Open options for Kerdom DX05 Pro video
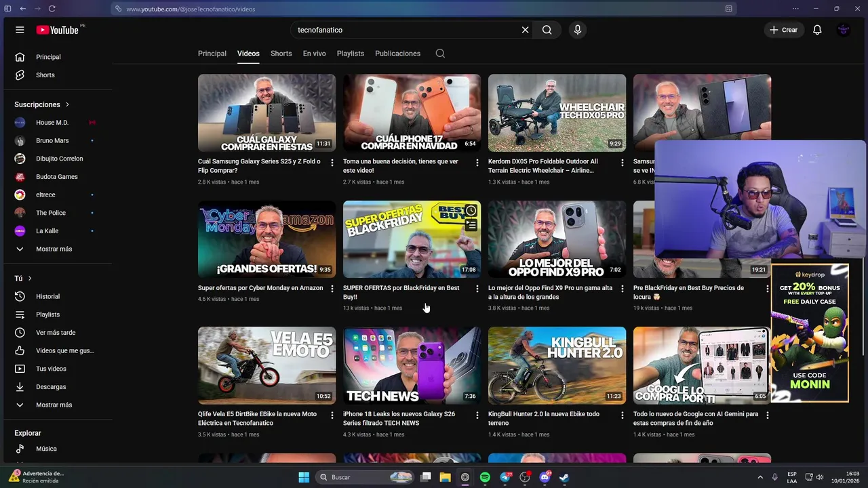The image size is (868, 488). tap(622, 163)
